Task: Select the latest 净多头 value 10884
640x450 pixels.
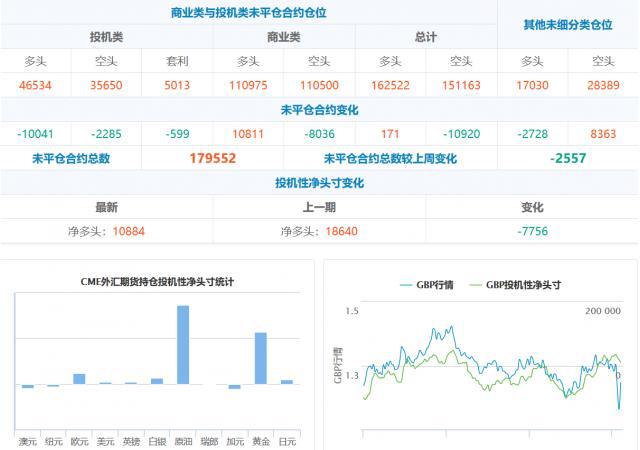Action: [129, 232]
